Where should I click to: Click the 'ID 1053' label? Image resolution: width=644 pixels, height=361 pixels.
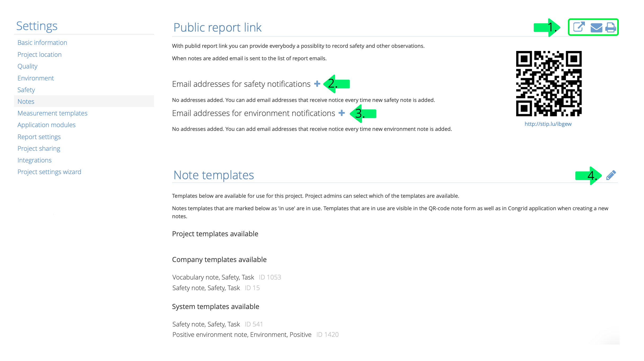(x=270, y=277)
